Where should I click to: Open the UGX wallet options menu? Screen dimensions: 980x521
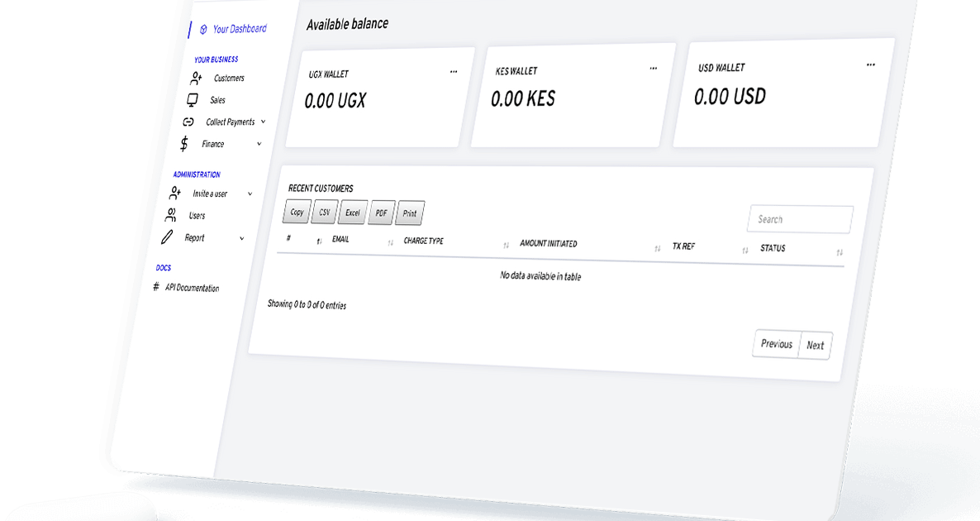pyautogui.click(x=454, y=72)
